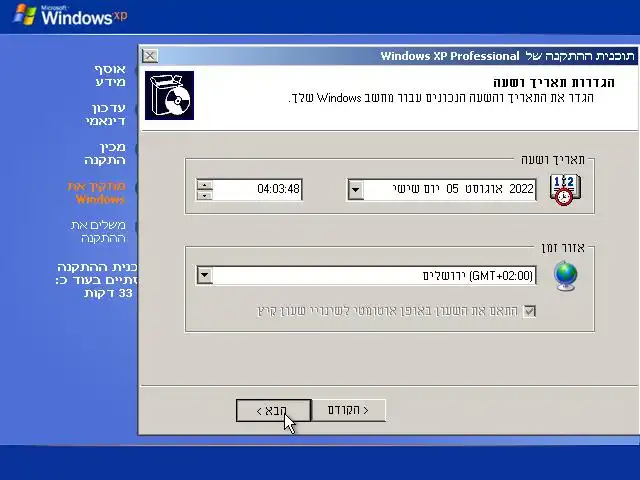Toggle automatic daylight saving time checkbox

click(529, 311)
